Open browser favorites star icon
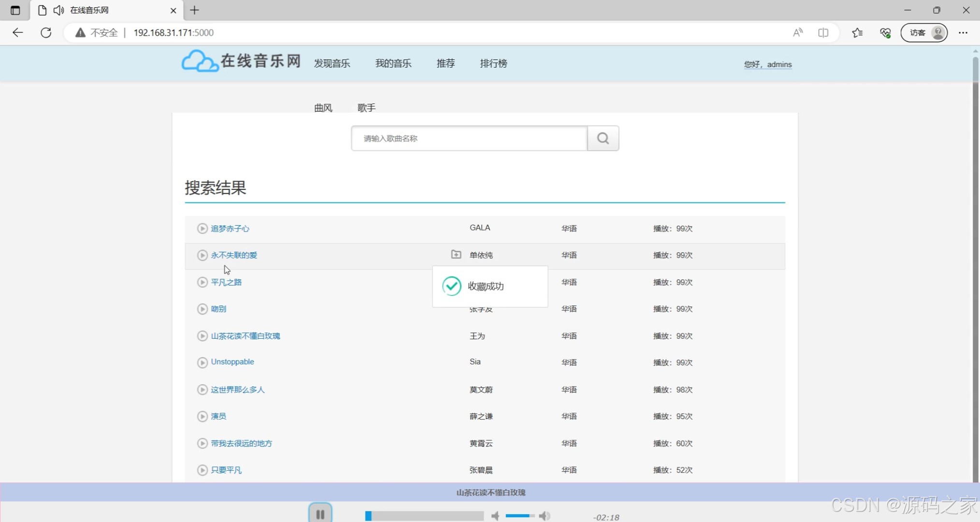 [857, 33]
